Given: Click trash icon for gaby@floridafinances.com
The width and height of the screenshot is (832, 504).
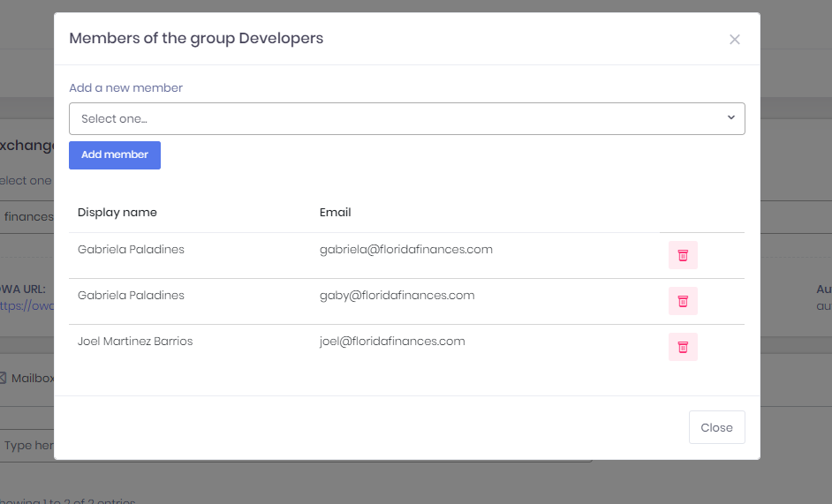Looking at the screenshot, I should [683, 301].
